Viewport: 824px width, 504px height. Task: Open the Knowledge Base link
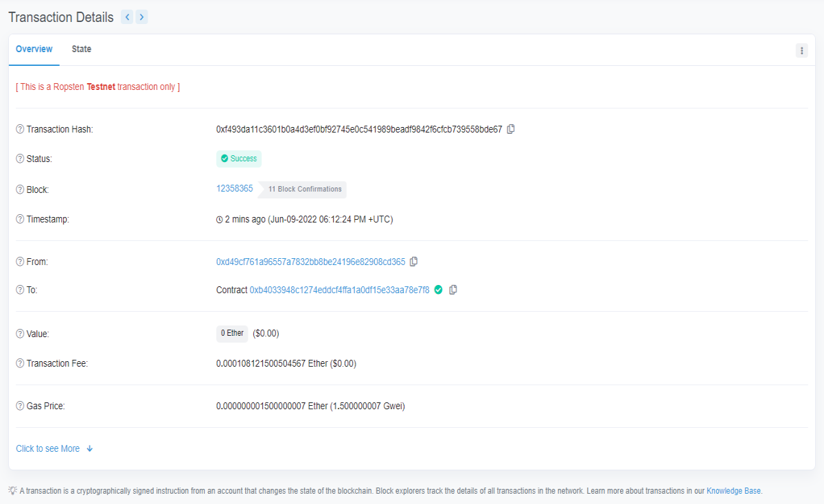pos(733,491)
